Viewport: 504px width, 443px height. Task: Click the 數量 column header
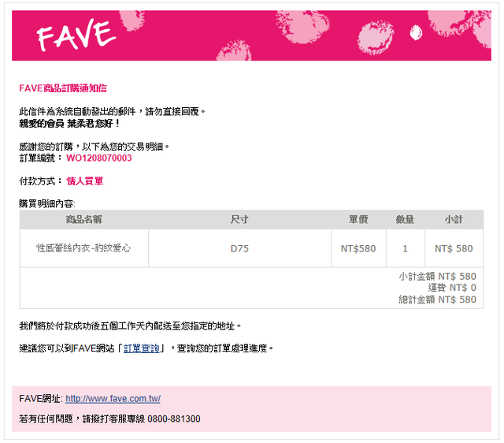[405, 219]
